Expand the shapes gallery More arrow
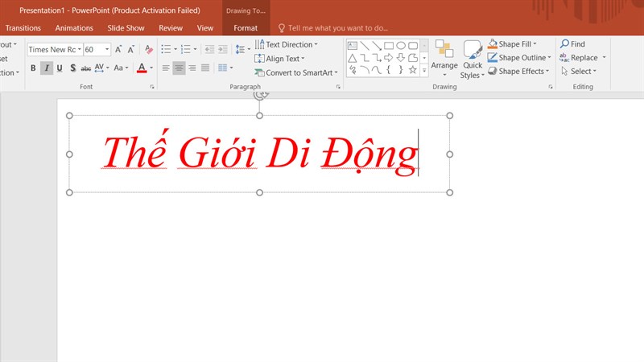The height and width of the screenshot is (362, 644). pos(424,71)
